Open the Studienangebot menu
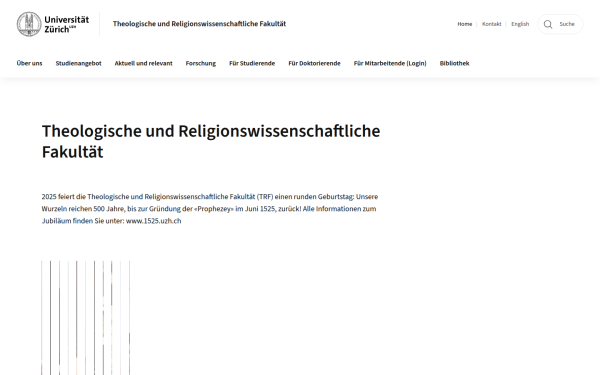 pyautogui.click(x=78, y=63)
